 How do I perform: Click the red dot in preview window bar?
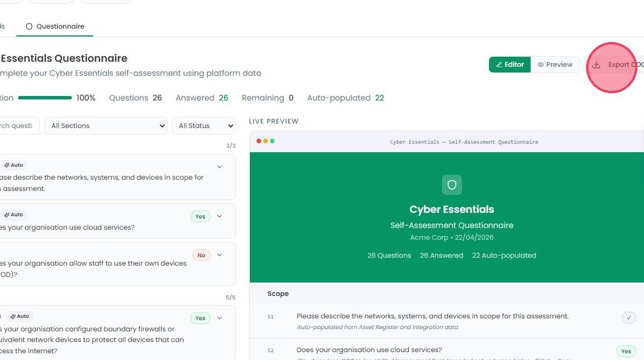[x=259, y=141]
